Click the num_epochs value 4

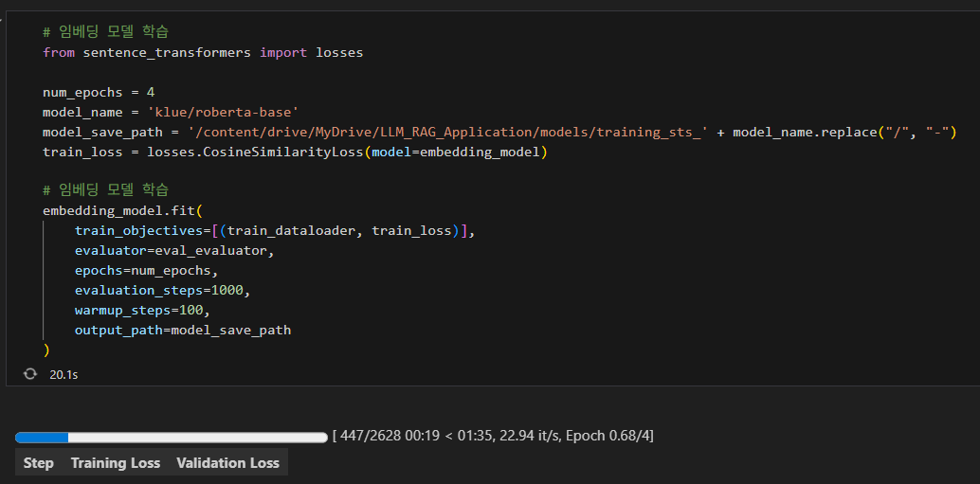tap(151, 92)
